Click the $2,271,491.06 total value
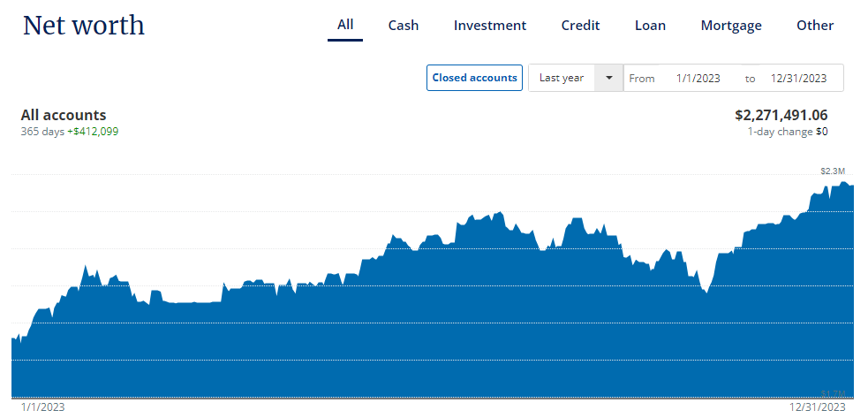The width and height of the screenshot is (868, 418). [x=781, y=115]
